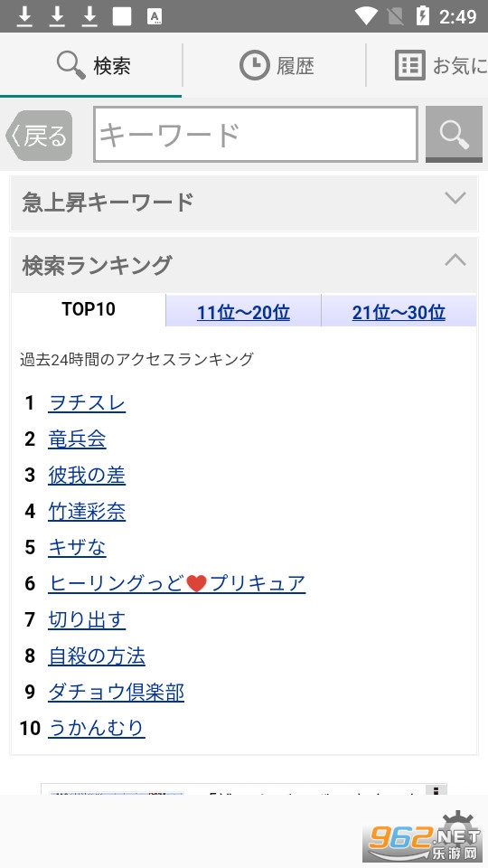The height and width of the screenshot is (868, 488).
Task: Switch to the 11位～20位 ranking tab
Action: tap(243, 312)
